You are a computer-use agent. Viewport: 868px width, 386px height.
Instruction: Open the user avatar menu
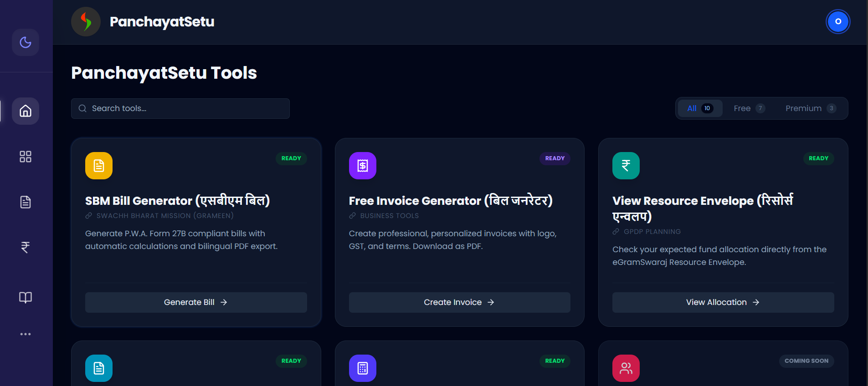pos(838,21)
